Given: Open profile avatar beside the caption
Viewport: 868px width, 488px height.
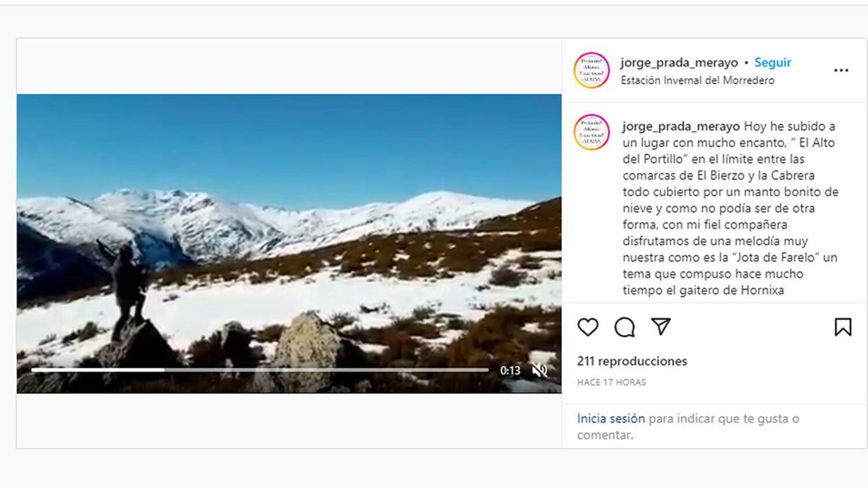Looking at the screenshot, I should click(x=591, y=132).
